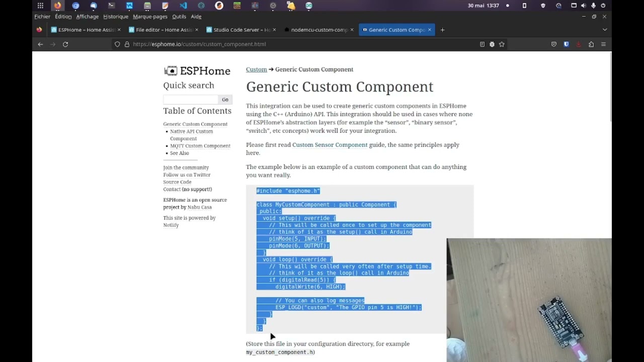
Task: Open the Arduino IDE icon in panel
Action: [309, 6]
